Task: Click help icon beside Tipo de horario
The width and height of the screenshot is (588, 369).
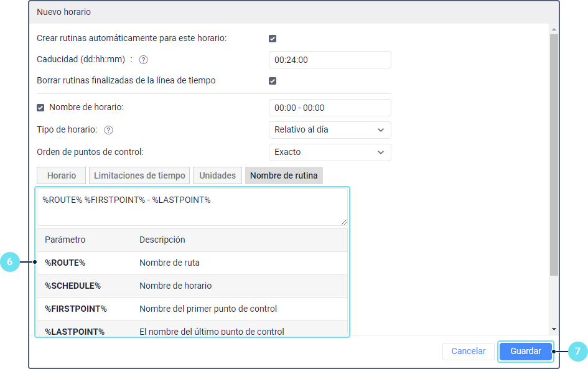Action: [x=108, y=130]
